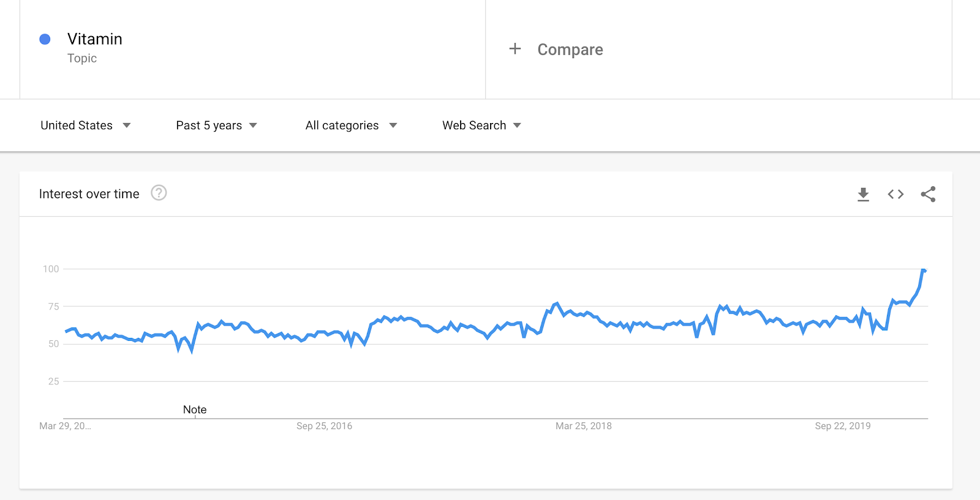Screen dimensions: 980x500
Task: Open help for Interest over time
Action: coord(159,193)
